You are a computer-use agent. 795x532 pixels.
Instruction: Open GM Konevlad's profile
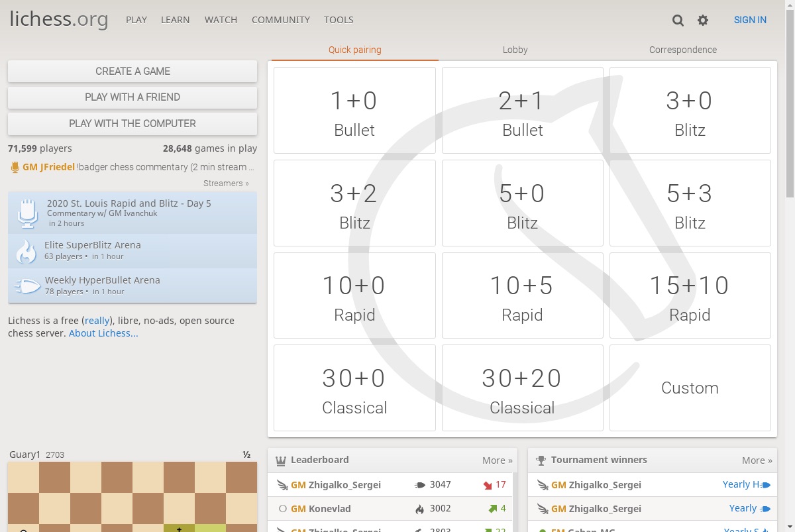tap(321, 509)
